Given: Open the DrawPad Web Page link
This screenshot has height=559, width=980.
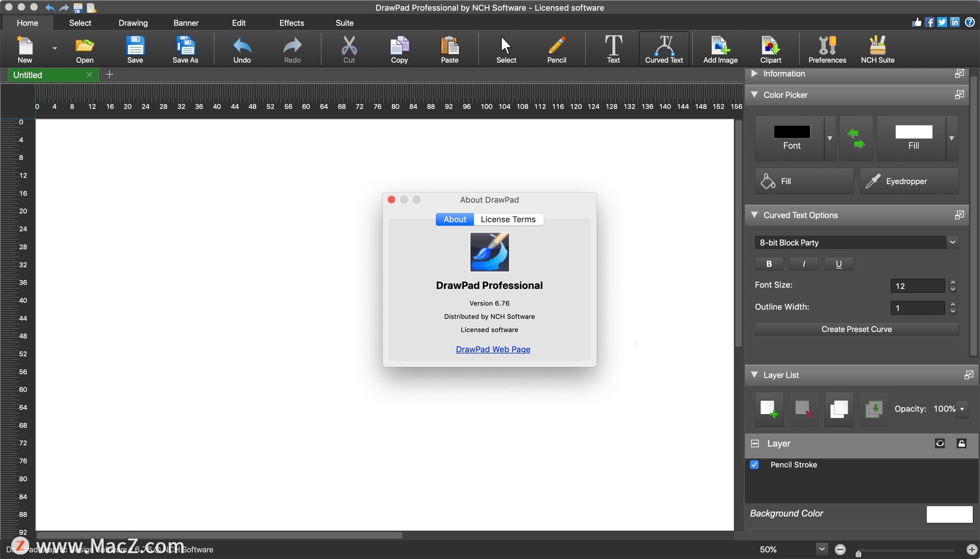Looking at the screenshot, I should [x=493, y=350].
